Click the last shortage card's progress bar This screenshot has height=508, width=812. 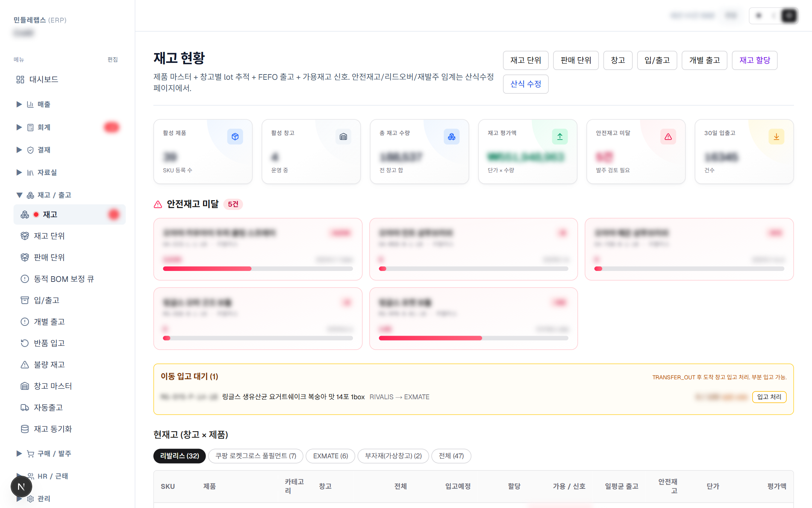click(x=474, y=338)
